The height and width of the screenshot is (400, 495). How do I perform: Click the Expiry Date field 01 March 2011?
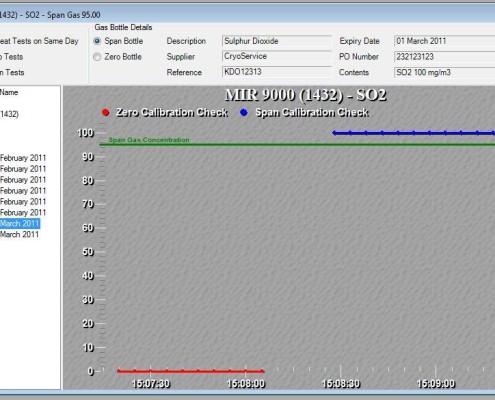coord(444,41)
